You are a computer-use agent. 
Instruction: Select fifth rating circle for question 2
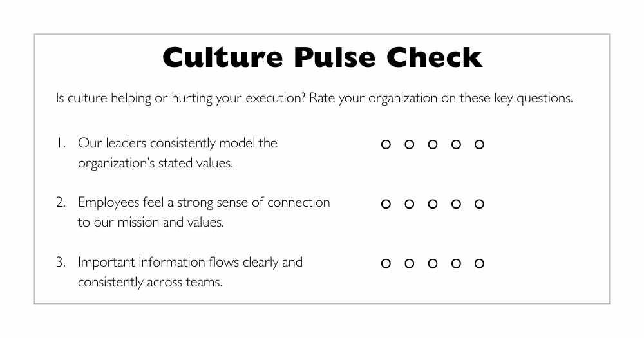[479, 204]
